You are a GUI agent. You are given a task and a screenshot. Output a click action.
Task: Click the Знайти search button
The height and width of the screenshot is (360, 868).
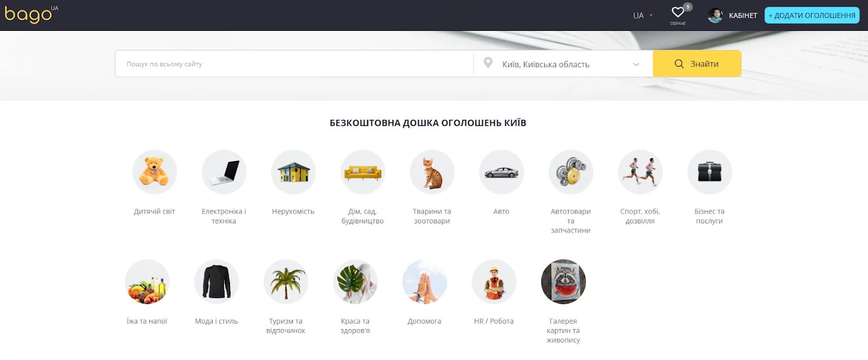(697, 64)
